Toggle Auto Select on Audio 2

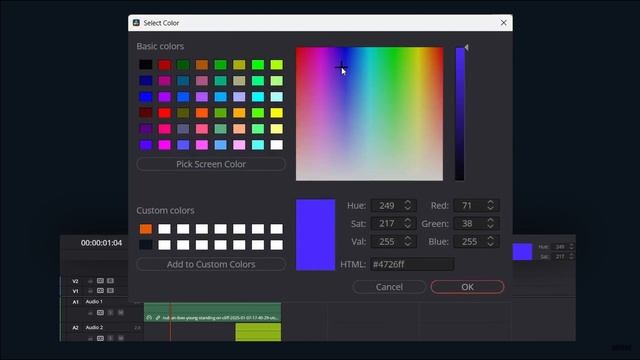tap(100, 338)
